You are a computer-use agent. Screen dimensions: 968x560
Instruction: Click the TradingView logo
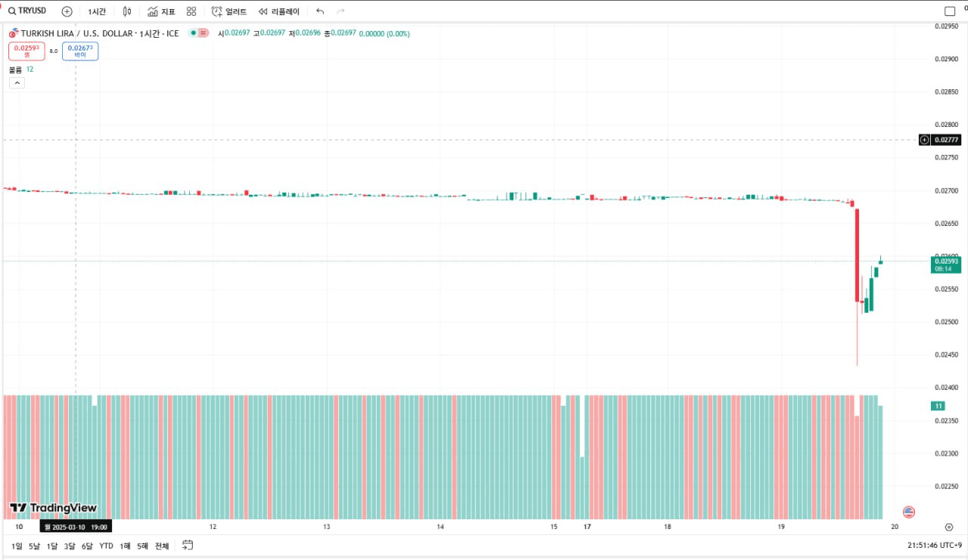[53, 508]
